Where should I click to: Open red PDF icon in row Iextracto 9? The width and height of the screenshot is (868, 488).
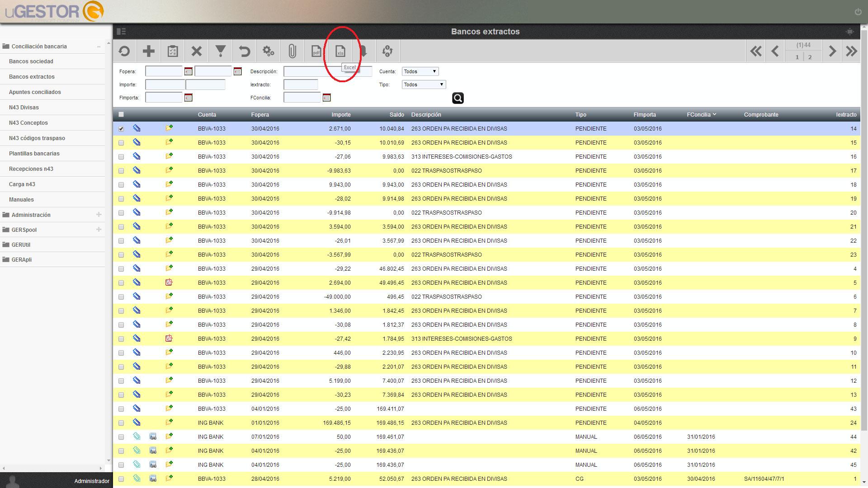(169, 338)
